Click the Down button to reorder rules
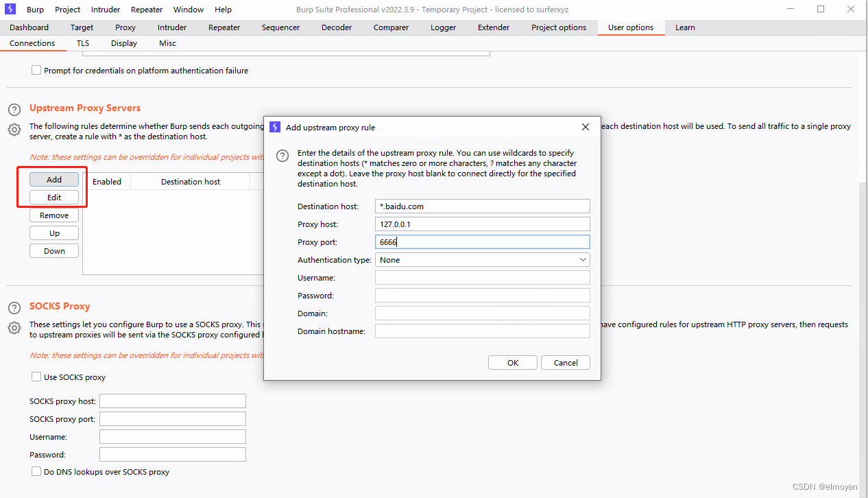868x498 pixels. pyautogui.click(x=54, y=251)
